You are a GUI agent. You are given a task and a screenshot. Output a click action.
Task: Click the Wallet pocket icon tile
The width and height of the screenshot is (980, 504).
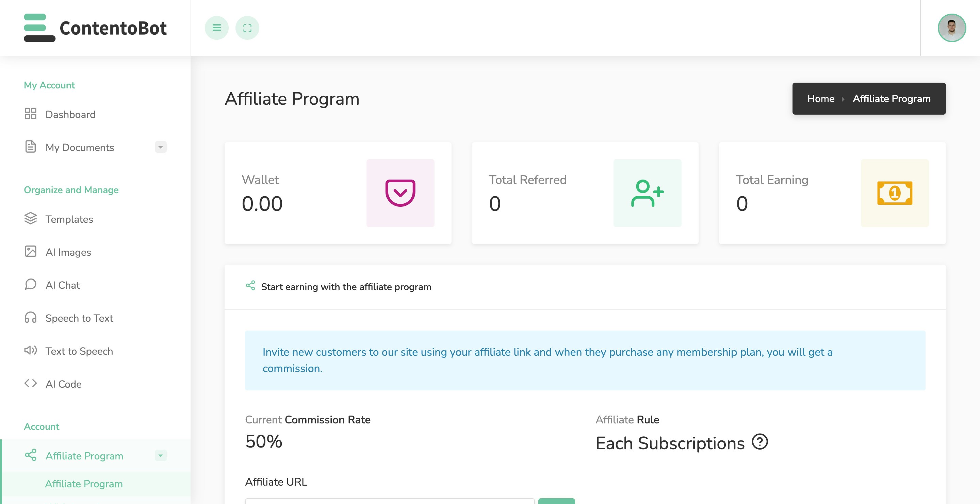tap(400, 193)
